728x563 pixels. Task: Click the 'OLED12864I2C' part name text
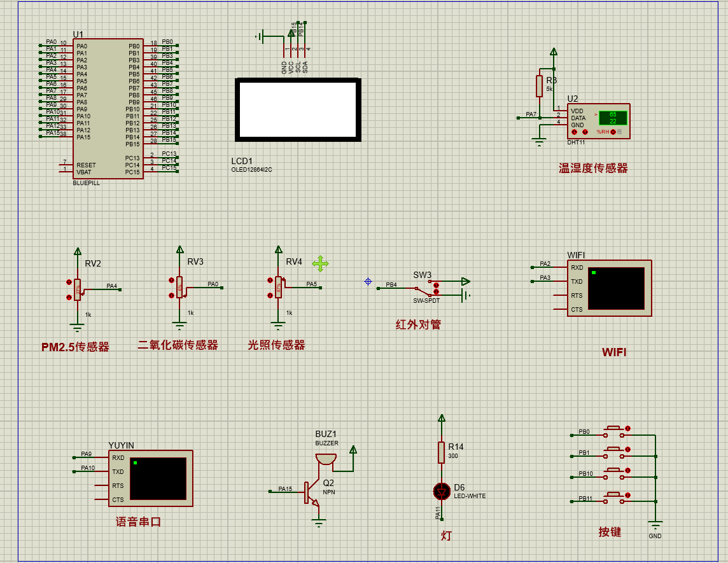(251, 170)
